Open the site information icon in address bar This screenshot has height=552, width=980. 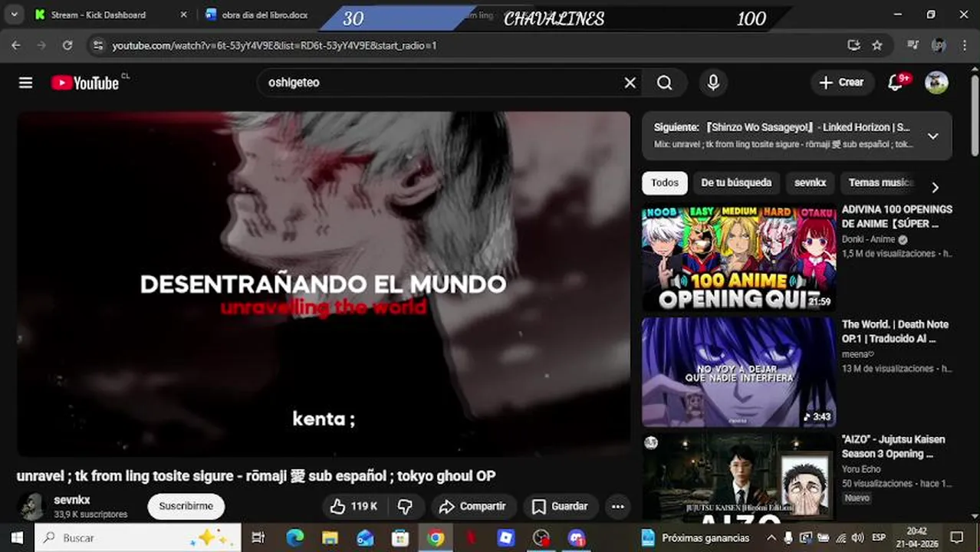coord(97,45)
